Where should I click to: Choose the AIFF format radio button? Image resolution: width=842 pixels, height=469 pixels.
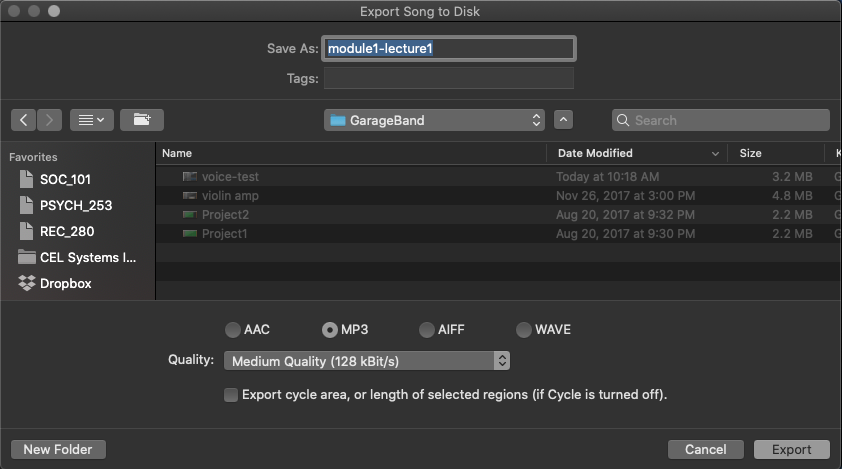[x=427, y=330]
